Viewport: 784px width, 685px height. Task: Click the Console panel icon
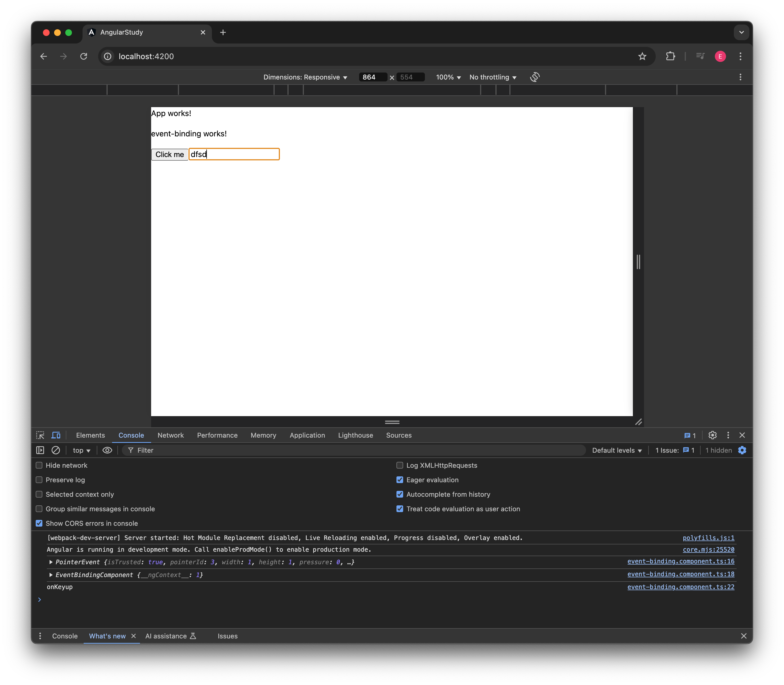(131, 435)
